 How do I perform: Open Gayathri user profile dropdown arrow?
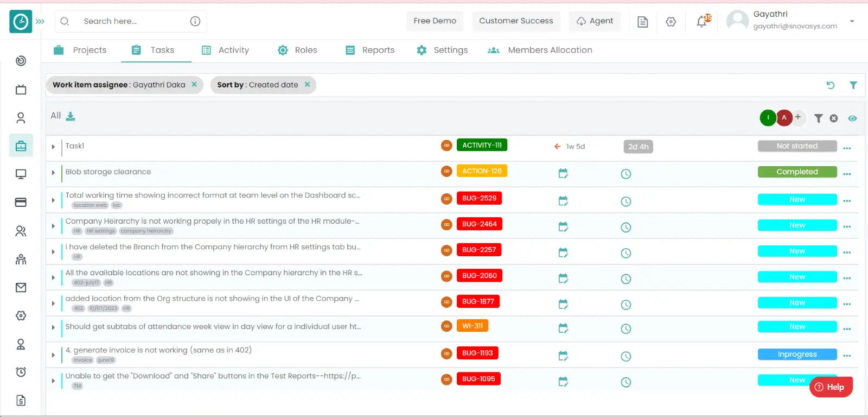click(852, 21)
